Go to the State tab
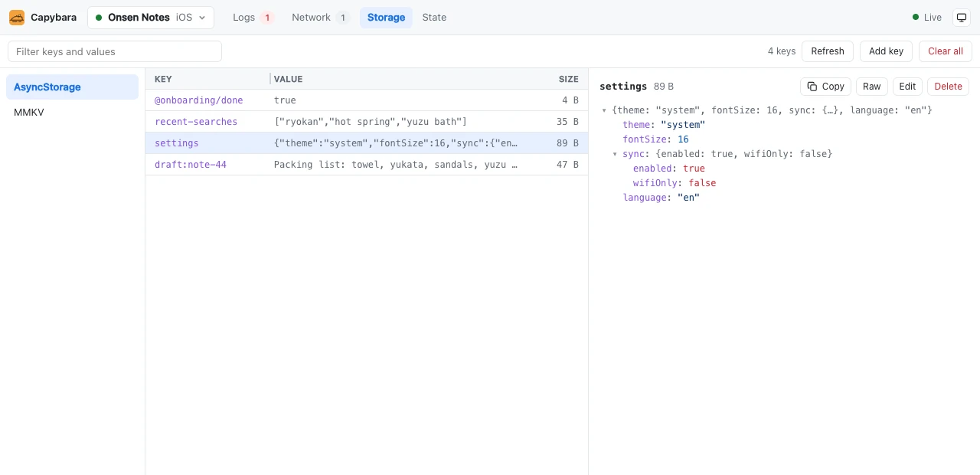This screenshot has width=980, height=475. (x=434, y=18)
